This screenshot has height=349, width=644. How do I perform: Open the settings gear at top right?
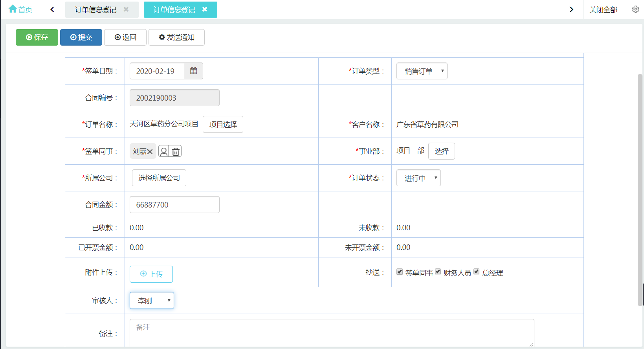(635, 9)
